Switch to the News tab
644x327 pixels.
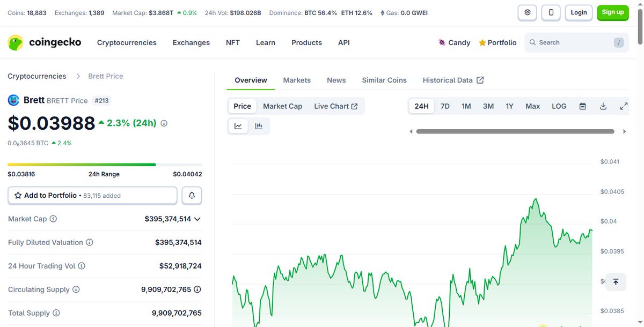(336, 80)
